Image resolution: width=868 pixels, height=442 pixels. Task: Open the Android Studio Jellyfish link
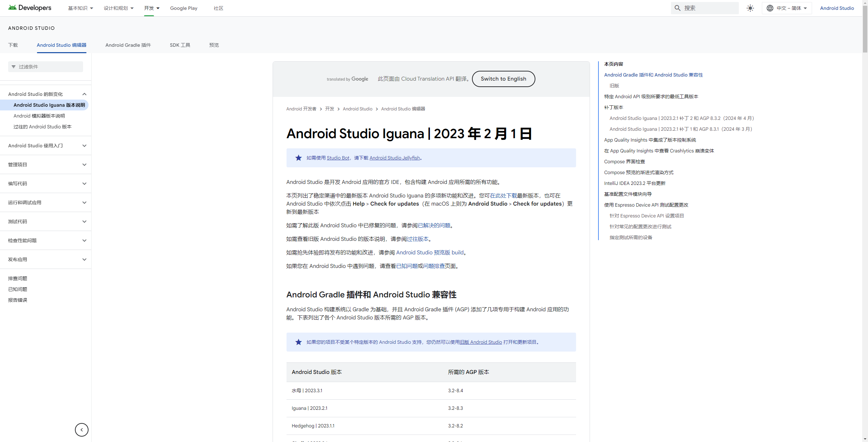(x=395, y=158)
